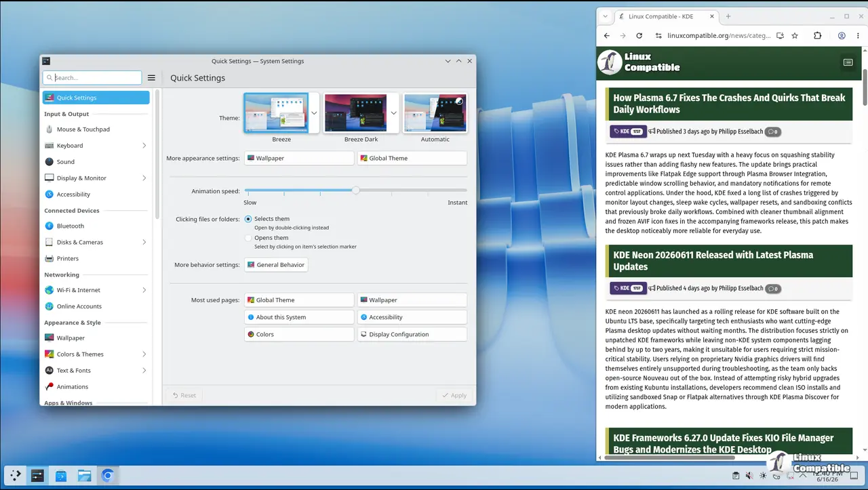Screen dimensions: 868x490
Task: Bookmark this page with the star icon
Action: pyautogui.click(x=795, y=36)
